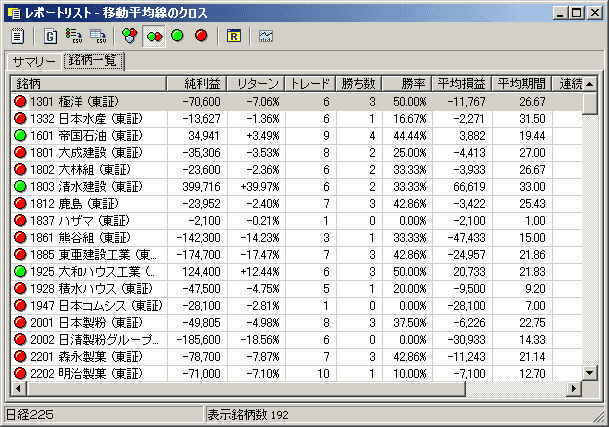Filter by green ball toolbar icon
Image resolution: width=609 pixels, height=427 pixels.
pos(177,36)
